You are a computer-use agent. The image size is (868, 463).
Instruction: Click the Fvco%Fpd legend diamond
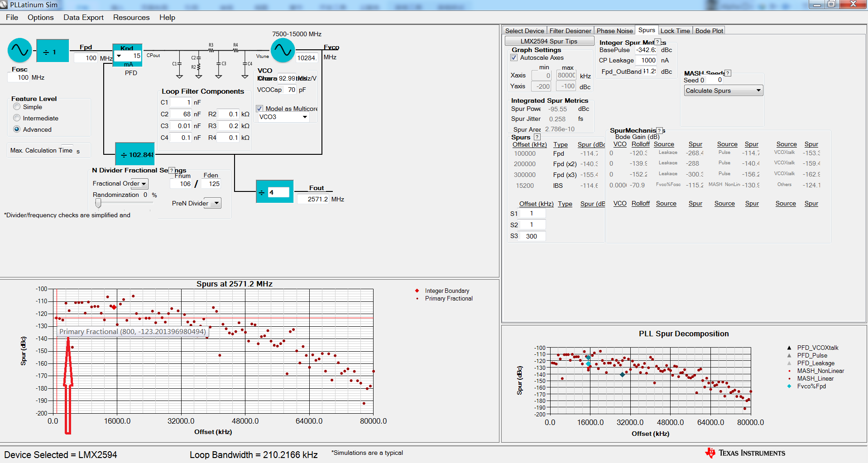pyautogui.click(x=789, y=386)
